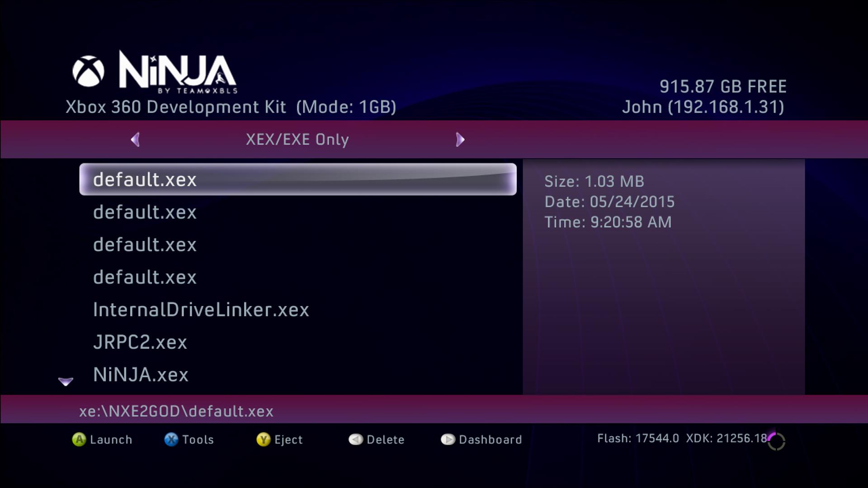Switch filter with the right arrow

click(460, 140)
